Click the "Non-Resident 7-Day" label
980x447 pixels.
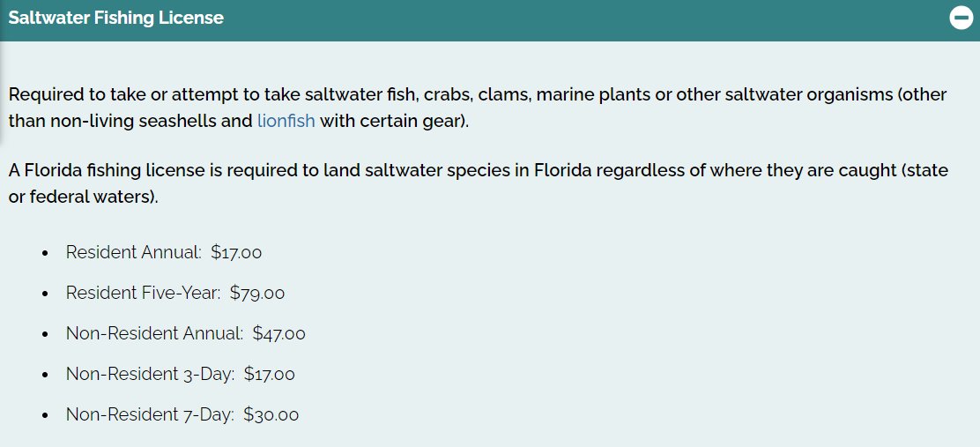point(150,414)
